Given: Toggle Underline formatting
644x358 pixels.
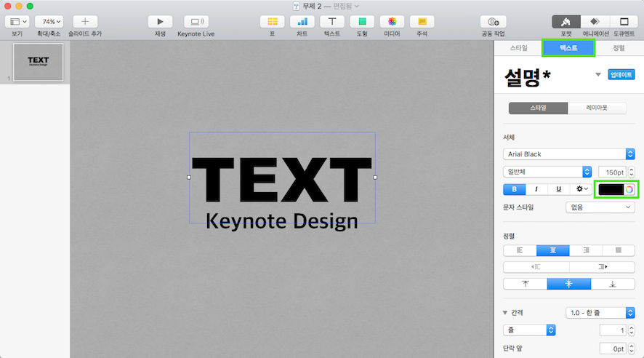Looking at the screenshot, I should [x=558, y=189].
